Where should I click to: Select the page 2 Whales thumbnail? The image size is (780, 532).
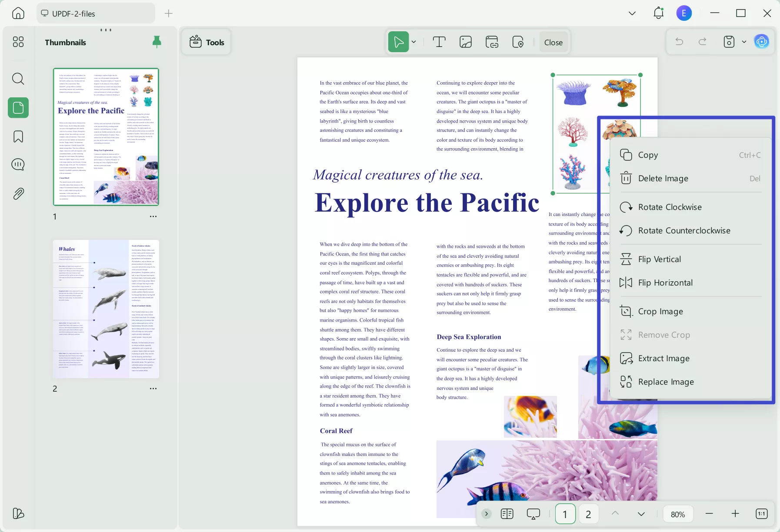click(x=106, y=309)
